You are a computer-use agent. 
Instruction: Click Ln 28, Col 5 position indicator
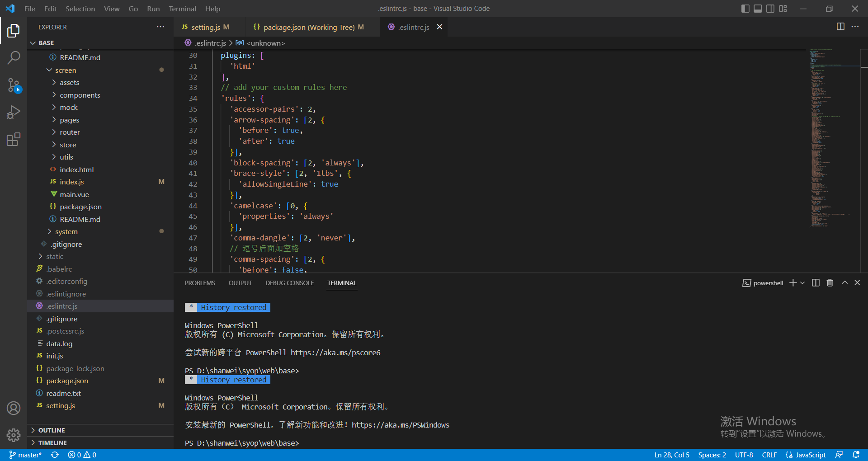click(672, 455)
